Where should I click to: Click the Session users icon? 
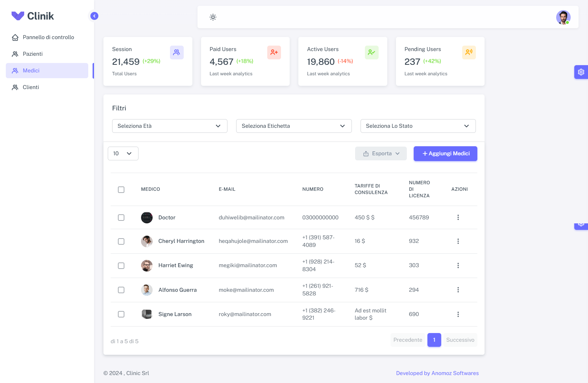click(176, 52)
